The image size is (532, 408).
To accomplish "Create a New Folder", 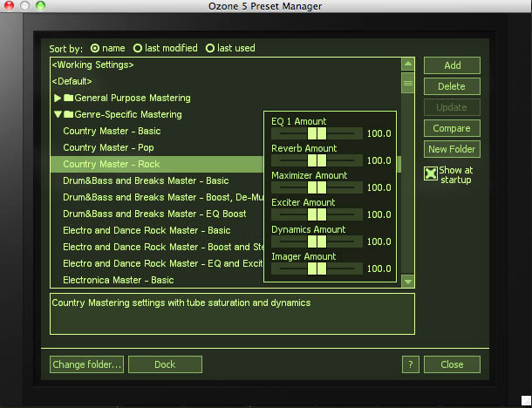I will coord(451,149).
